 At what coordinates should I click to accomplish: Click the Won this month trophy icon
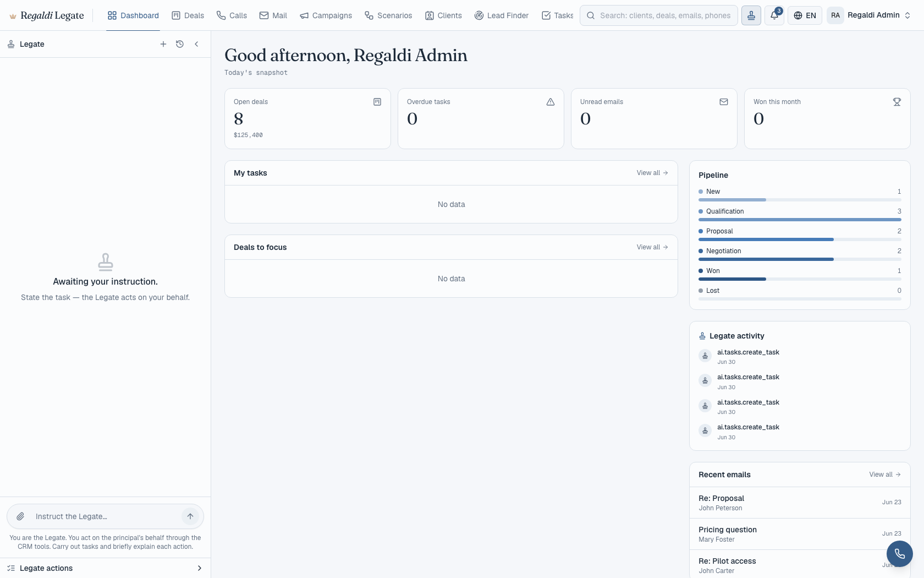click(897, 102)
